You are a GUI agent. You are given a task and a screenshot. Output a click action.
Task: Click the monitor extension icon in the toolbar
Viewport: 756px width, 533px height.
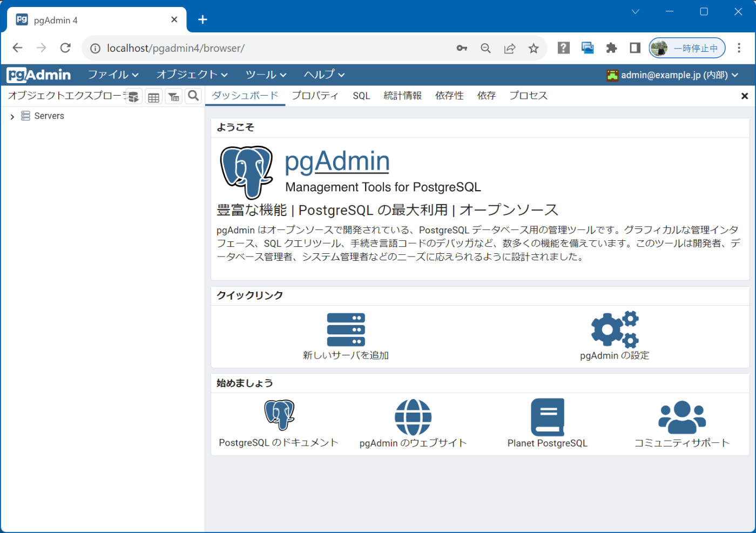(588, 48)
